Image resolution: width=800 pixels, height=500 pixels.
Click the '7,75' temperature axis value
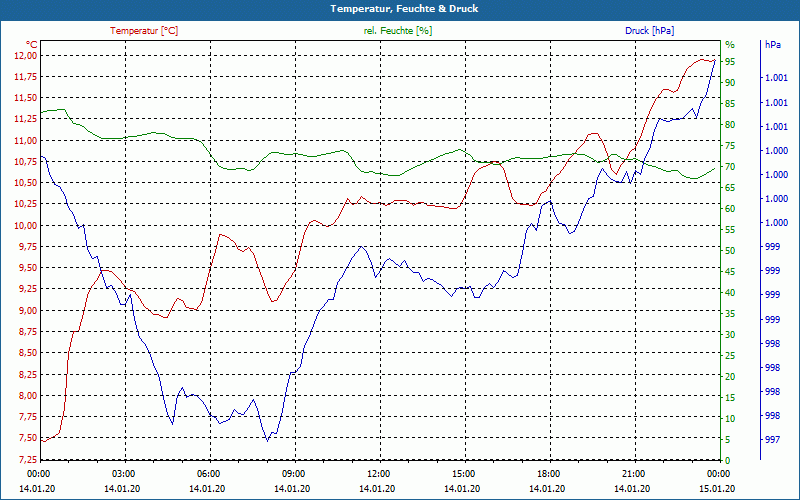coord(29,416)
